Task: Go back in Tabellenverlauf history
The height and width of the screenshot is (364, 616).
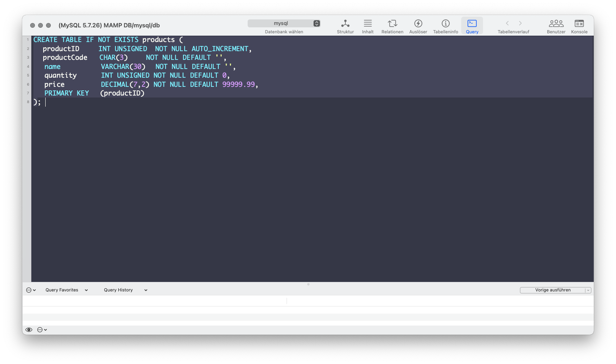Action: pyautogui.click(x=507, y=23)
